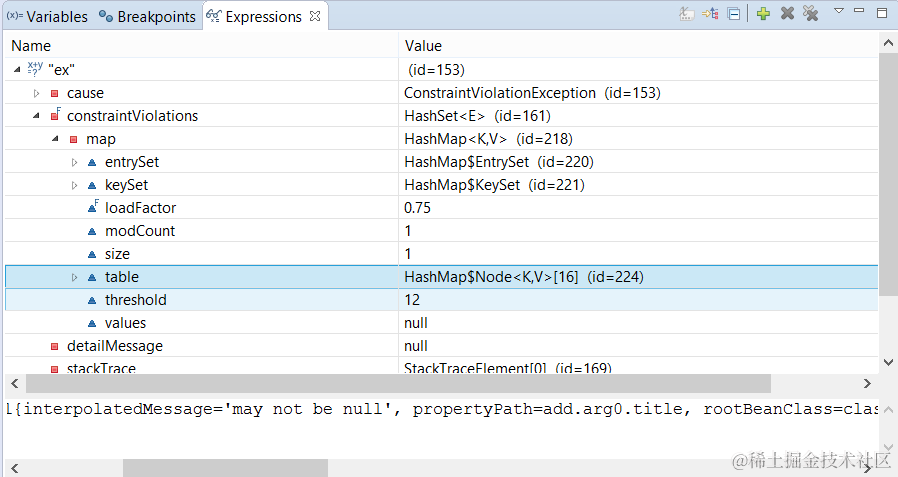
Task: Select the modCount row
Action: [x=442, y=231]
